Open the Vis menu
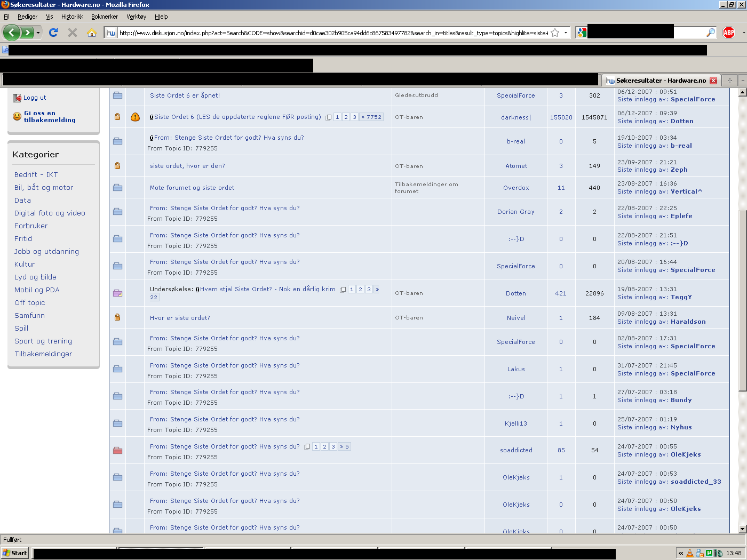Image resolution: width=747 pixels, height=560 pixels. 50,17
